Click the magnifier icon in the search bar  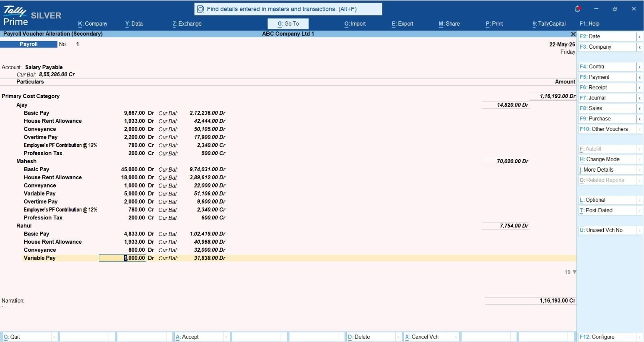[x=201, y=9]
